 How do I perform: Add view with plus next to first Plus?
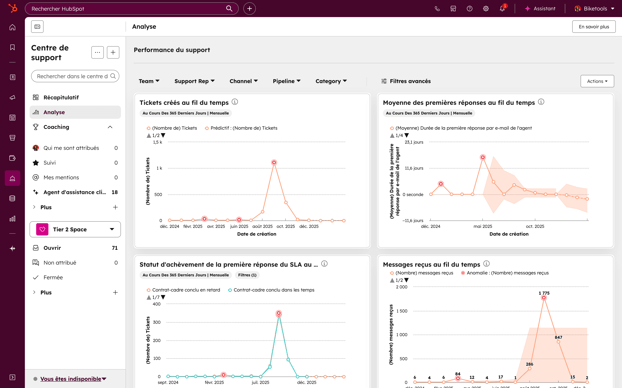pos(115,207)
